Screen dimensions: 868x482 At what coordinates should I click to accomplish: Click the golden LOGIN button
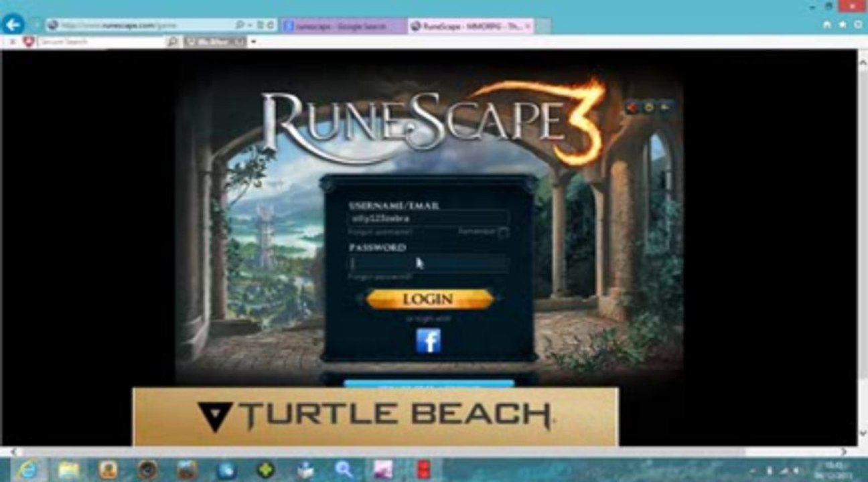click(429, 299)
